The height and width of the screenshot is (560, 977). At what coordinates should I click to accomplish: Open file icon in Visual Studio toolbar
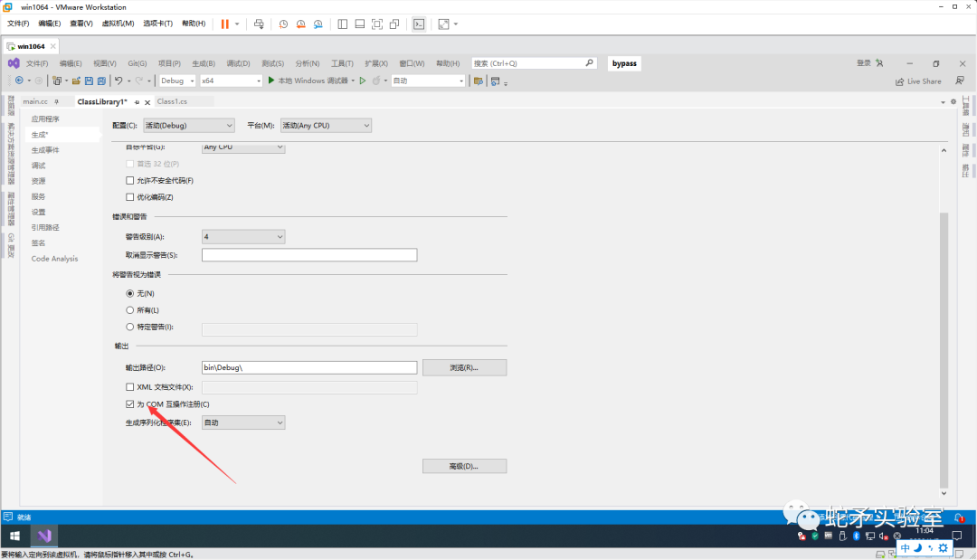coord(76,81)
